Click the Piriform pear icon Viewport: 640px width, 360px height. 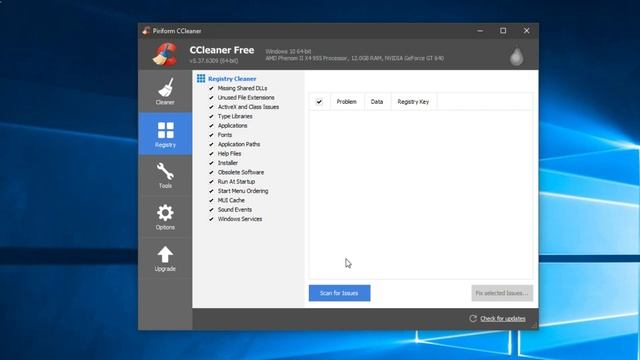click(x=516, y=56)
